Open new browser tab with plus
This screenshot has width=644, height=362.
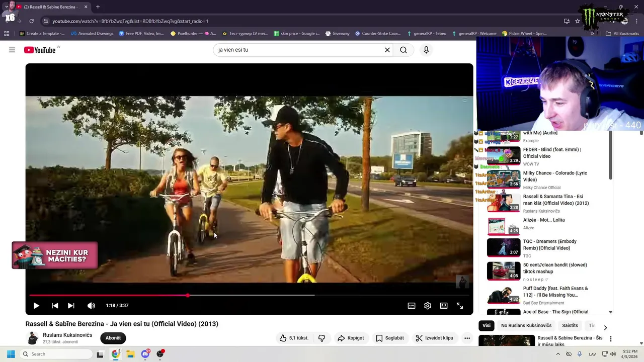(x=98, y=7)
